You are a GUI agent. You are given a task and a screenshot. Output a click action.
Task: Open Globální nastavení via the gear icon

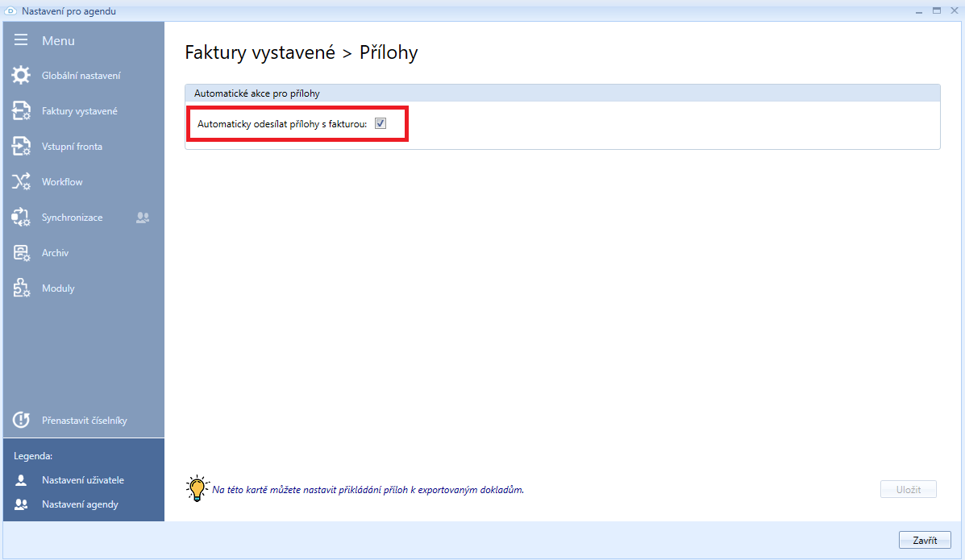point(21,76)
